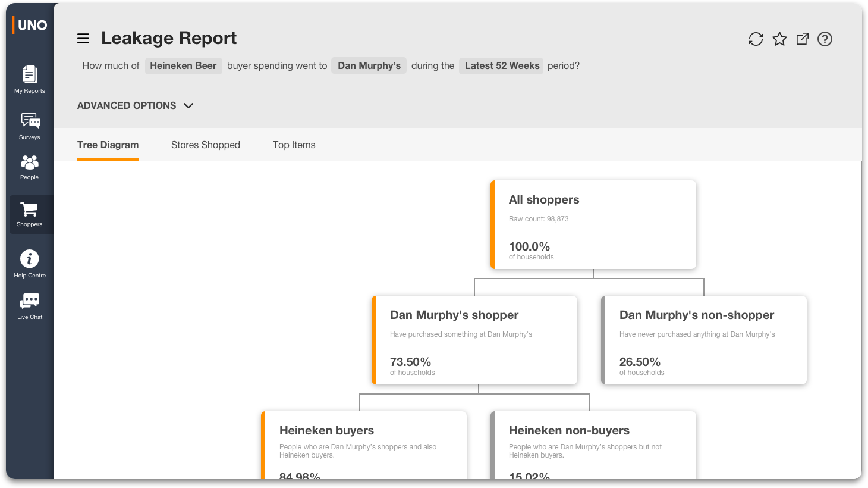
Task: Favourite the report with the star icon
Action: (779, 39)
